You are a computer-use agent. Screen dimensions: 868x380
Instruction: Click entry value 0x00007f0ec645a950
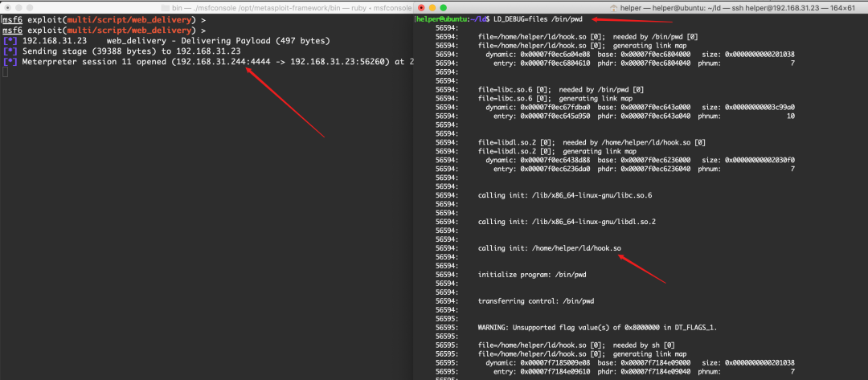(556, 116)
